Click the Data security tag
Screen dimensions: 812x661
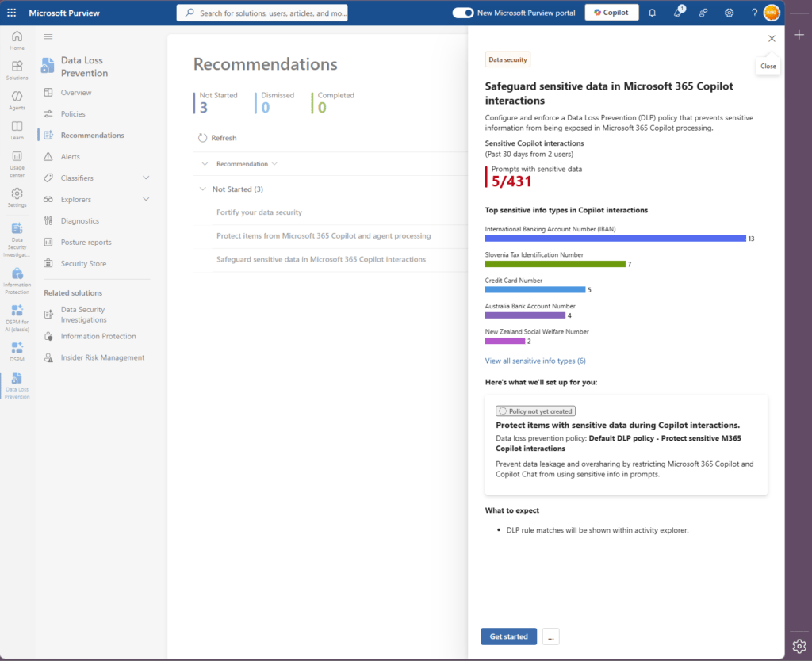(507, 59)
